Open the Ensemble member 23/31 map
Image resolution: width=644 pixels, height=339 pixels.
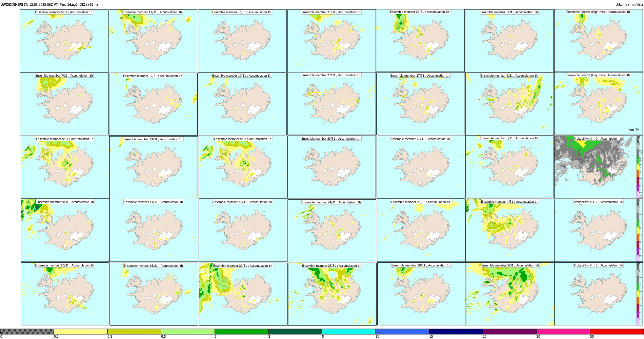click(331, 167)
